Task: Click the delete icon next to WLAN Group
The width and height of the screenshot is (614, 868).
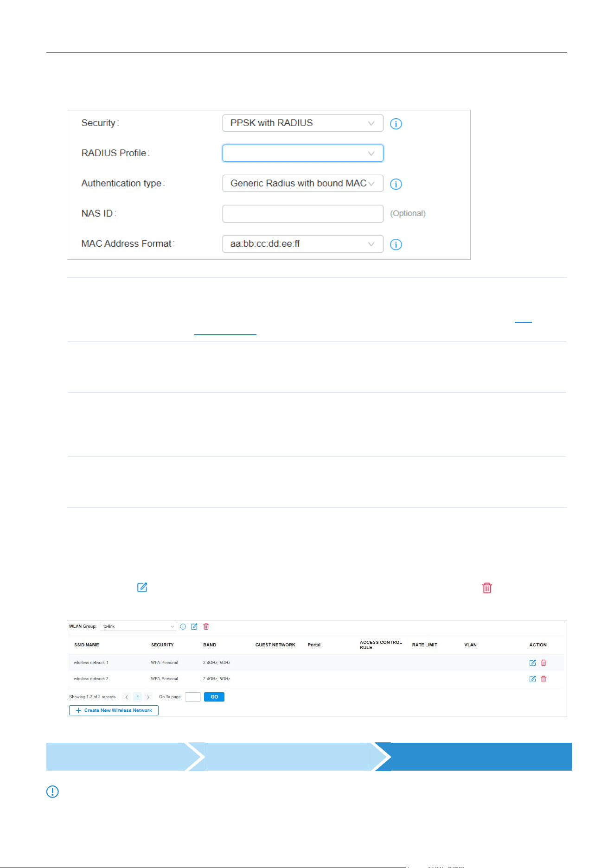Action: [206, 626]
